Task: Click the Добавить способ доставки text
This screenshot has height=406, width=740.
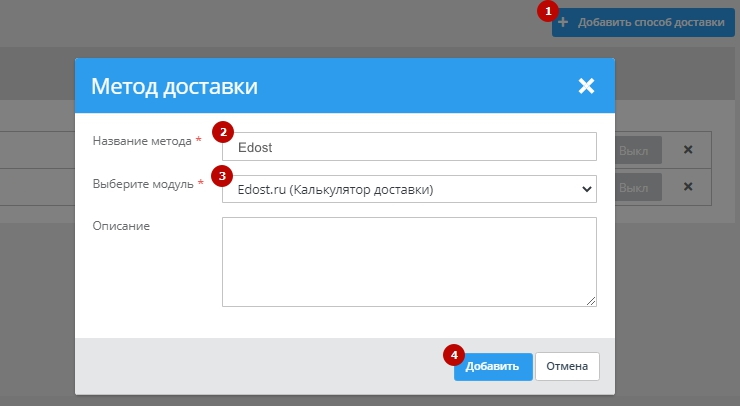Action: pyautogui.click(x=650, y=22)
